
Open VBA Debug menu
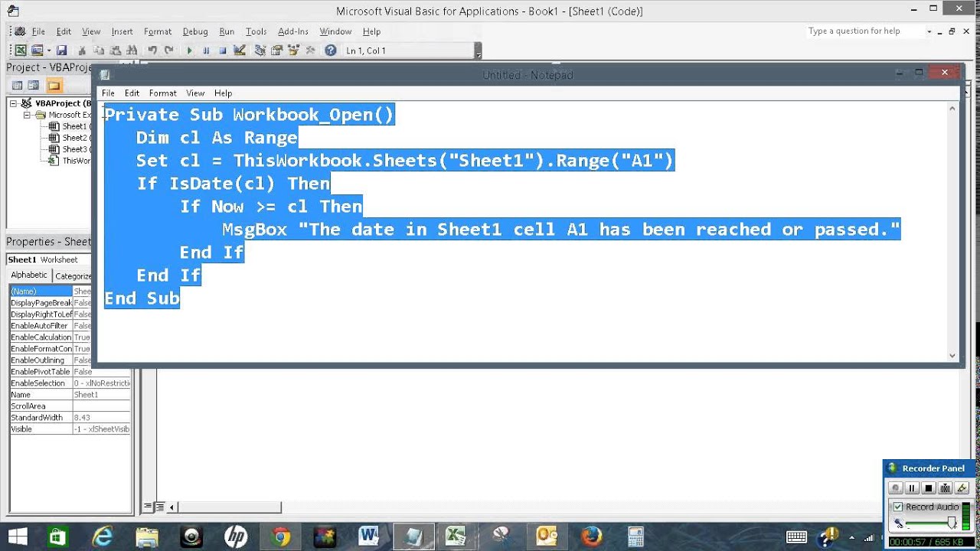[x=195, y=31]
